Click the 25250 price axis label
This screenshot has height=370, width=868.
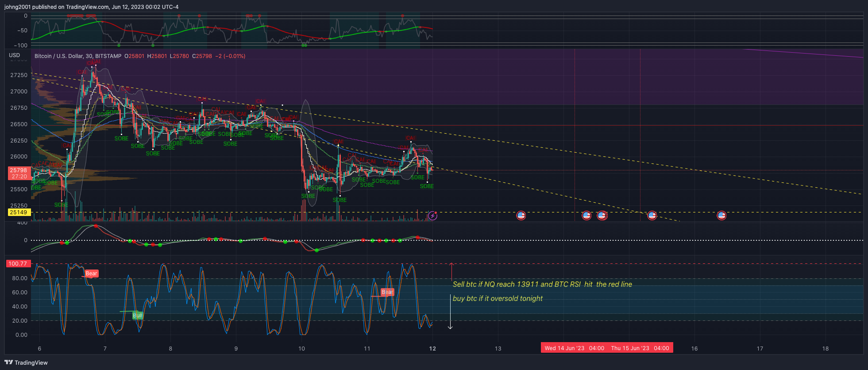[x=19, y=206]
